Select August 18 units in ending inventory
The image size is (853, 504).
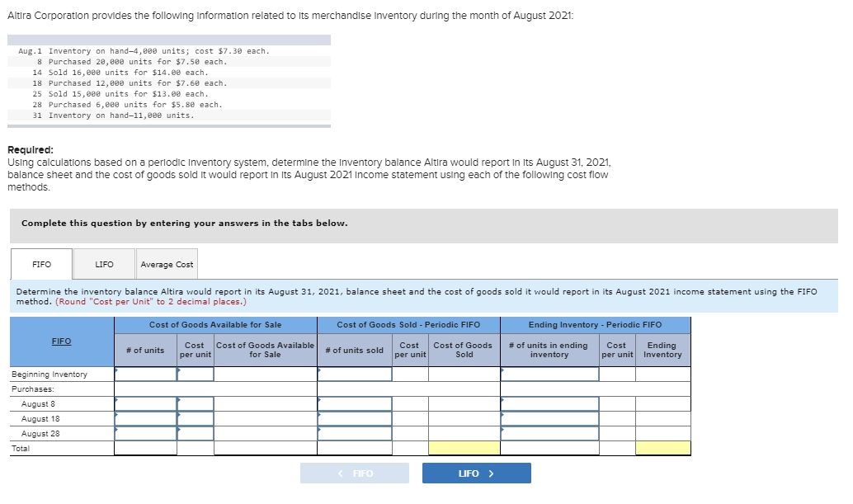pyautogui.click(x=550, y=419)
